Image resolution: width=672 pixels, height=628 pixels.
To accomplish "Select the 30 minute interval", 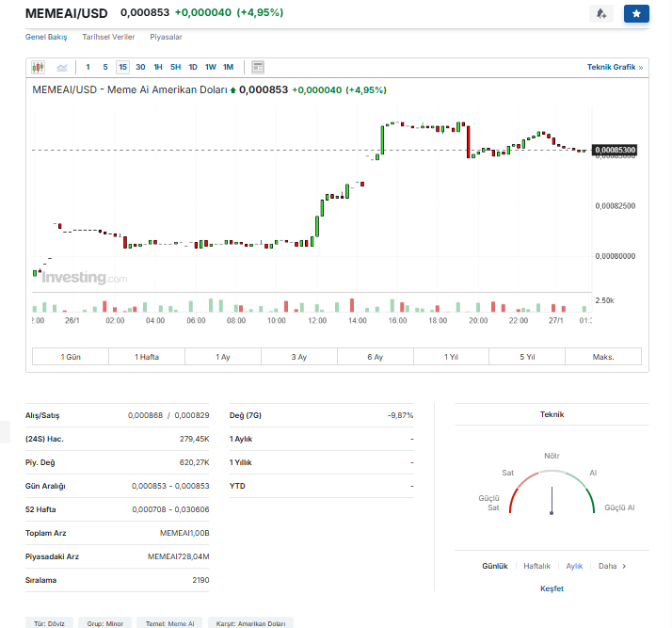I will pyautogui.click(x=140, y=67).
